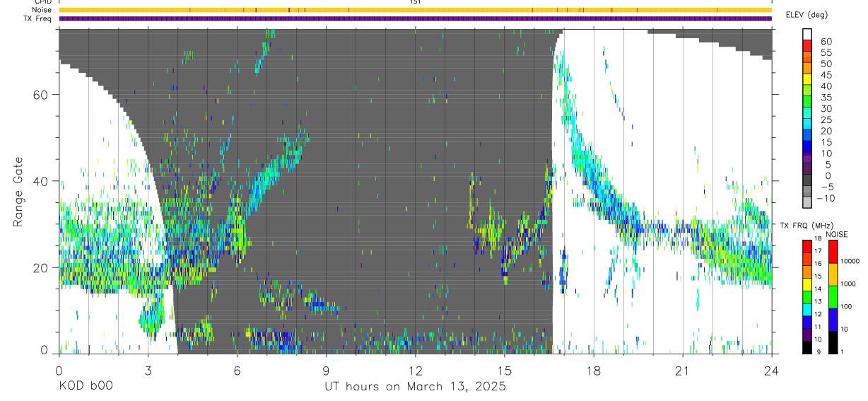
Task: Click the UT hours on March 13, 2025 title
Action: click(416, 387)
